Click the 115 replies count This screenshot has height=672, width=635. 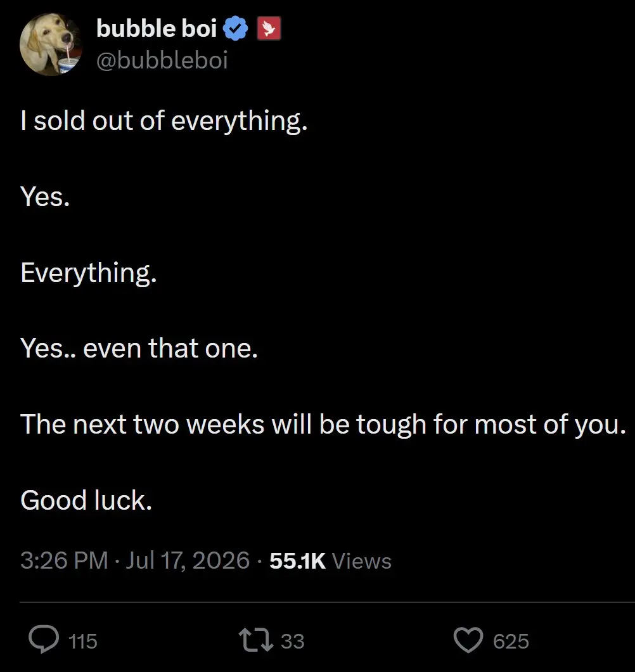82,641
